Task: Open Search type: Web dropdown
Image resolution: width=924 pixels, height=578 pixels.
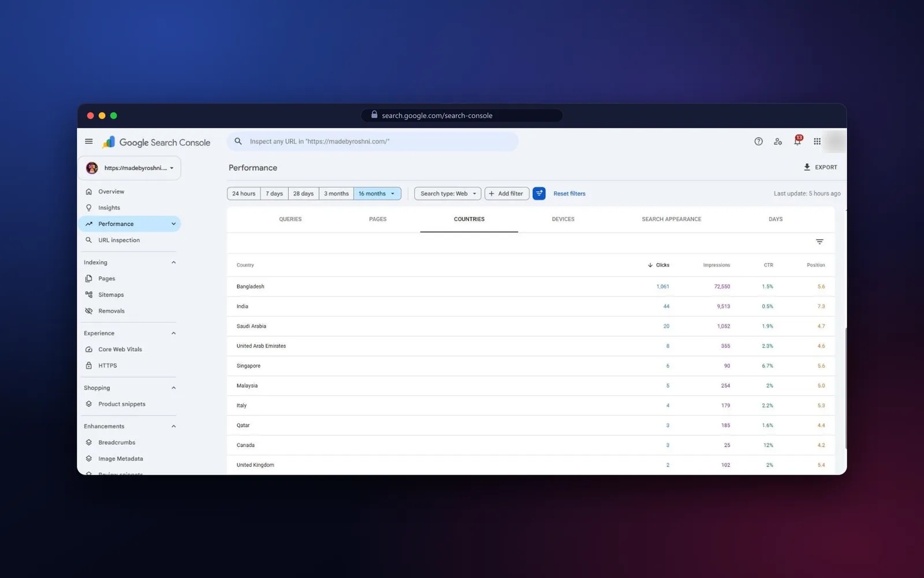Action: coord(448,194)
